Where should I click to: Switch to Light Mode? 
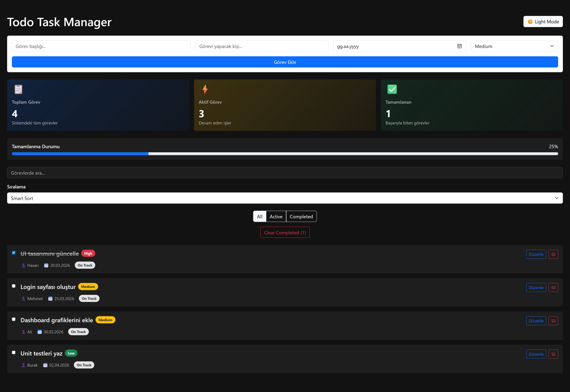543,22
